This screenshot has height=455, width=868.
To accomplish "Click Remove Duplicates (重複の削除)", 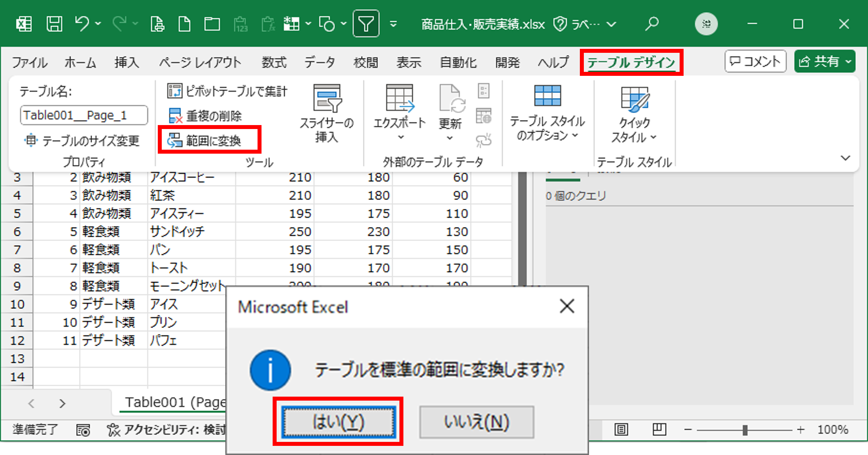I will click(x=206, y=116).
